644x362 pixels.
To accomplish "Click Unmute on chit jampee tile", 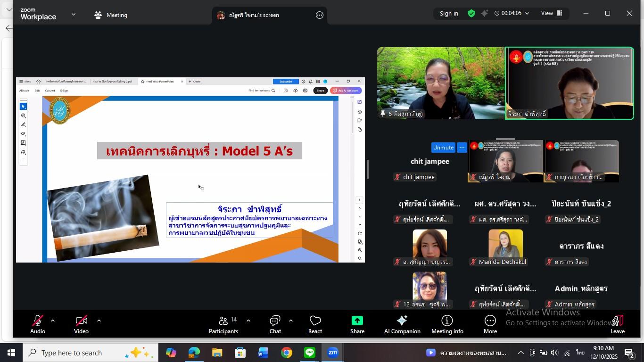I will coord(443,148).
